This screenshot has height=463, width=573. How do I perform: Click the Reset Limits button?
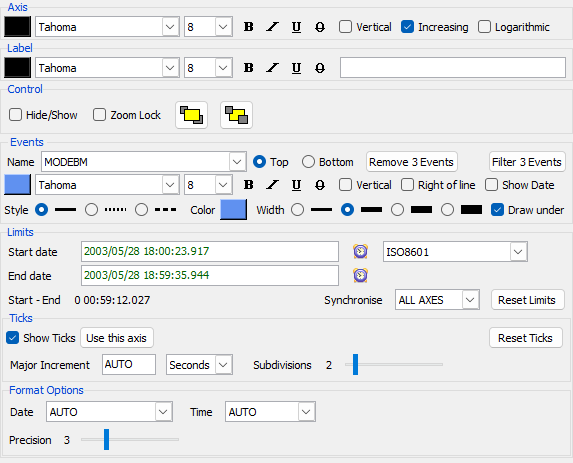527,300
